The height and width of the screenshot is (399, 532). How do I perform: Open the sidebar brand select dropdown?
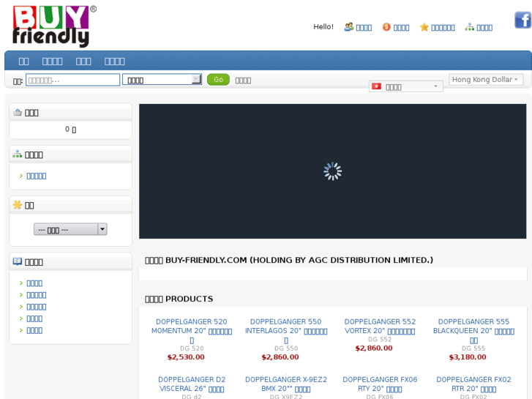[x=70, y=230]
